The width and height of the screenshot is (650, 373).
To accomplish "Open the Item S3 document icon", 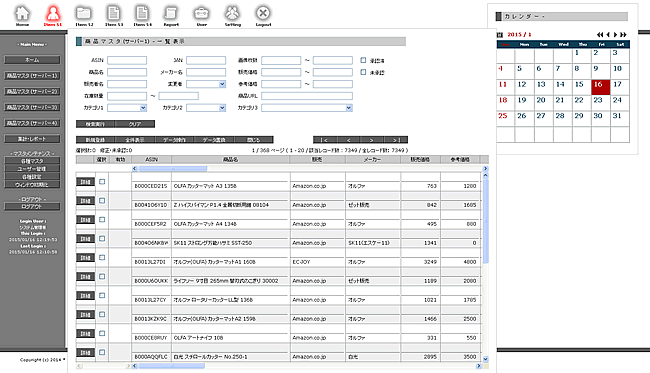I will [114, 14].
